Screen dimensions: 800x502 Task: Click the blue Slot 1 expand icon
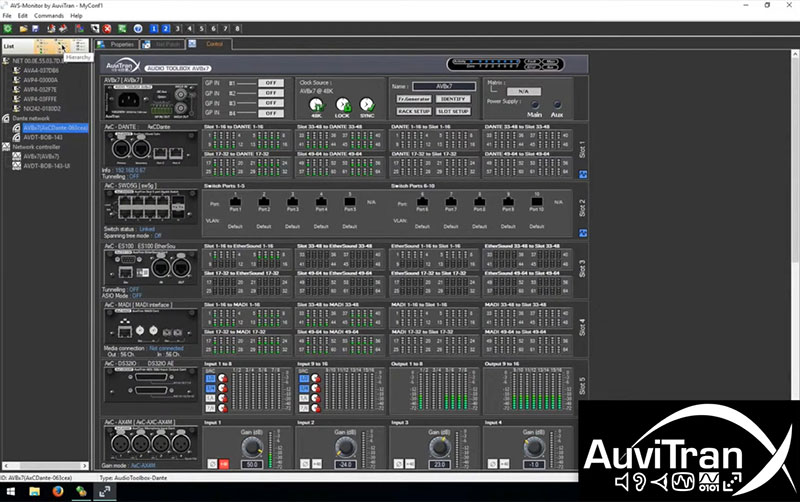point(583,174)
